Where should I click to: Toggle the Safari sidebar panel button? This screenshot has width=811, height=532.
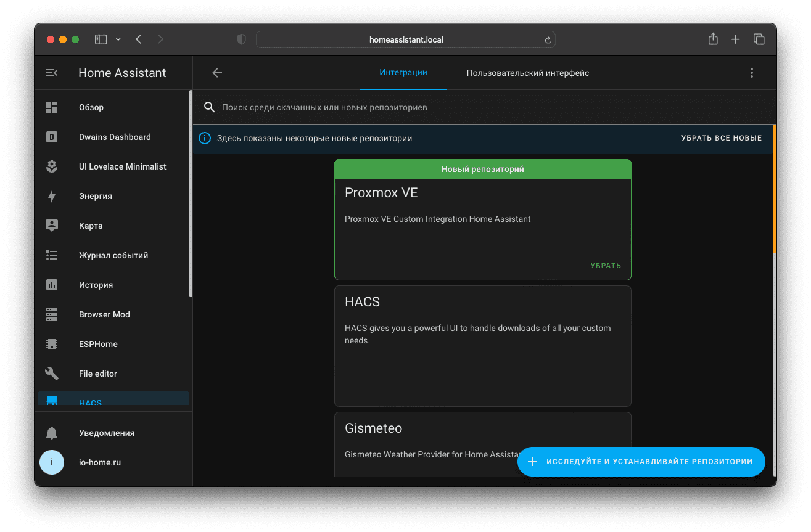click(101, 39)
